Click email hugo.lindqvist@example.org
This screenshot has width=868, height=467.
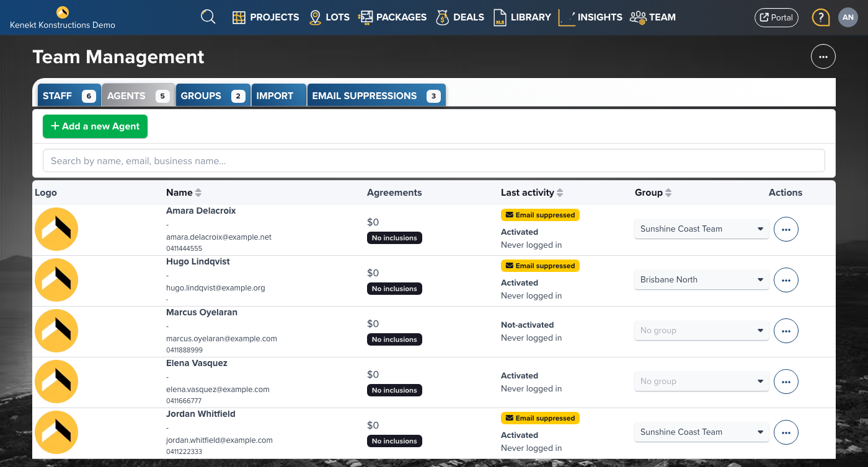pyautogui.click(x=216, y=288)
